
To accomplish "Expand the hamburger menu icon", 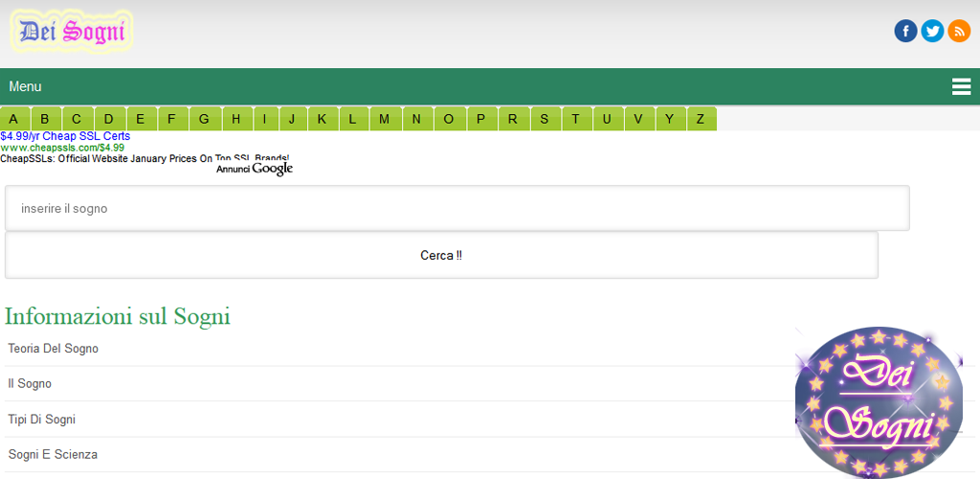I will pyautogui.click(x=961, y=87).
